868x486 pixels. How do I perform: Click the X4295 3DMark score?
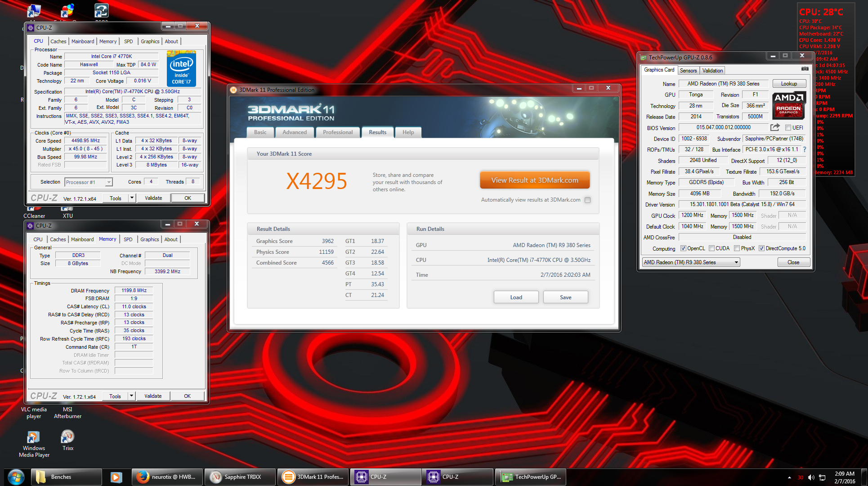click(317, 181)
